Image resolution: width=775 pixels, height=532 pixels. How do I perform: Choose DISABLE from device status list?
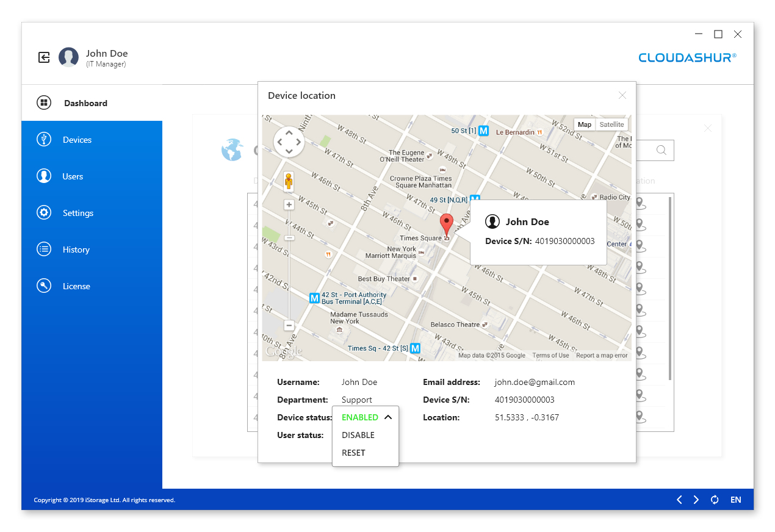[x=358, y=435]
